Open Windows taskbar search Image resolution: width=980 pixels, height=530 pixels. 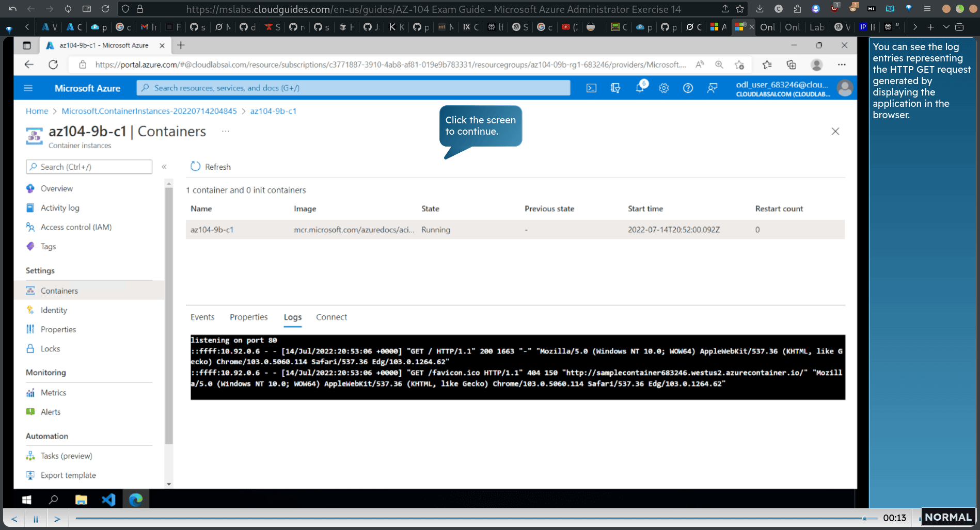[53, 500]
